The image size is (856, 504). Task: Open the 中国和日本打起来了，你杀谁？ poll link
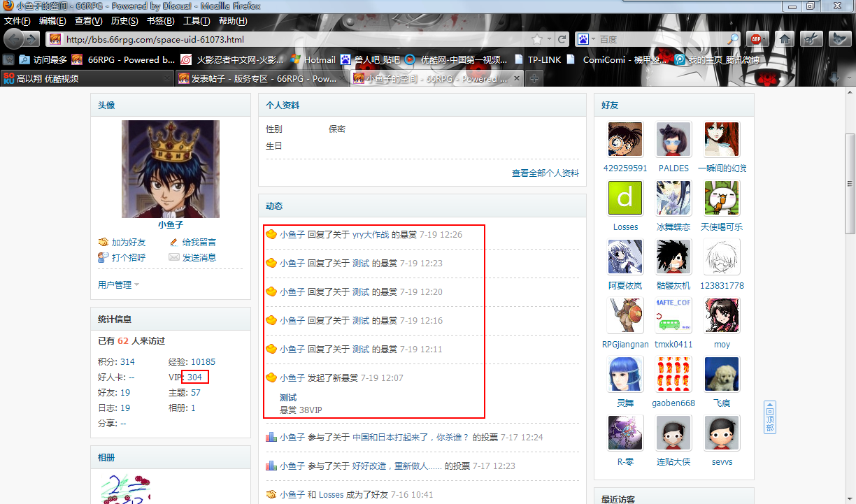(x=411, y=437)
